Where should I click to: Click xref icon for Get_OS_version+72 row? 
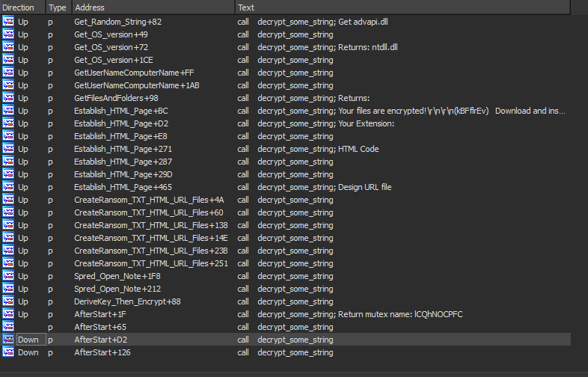tap(8, 47)
